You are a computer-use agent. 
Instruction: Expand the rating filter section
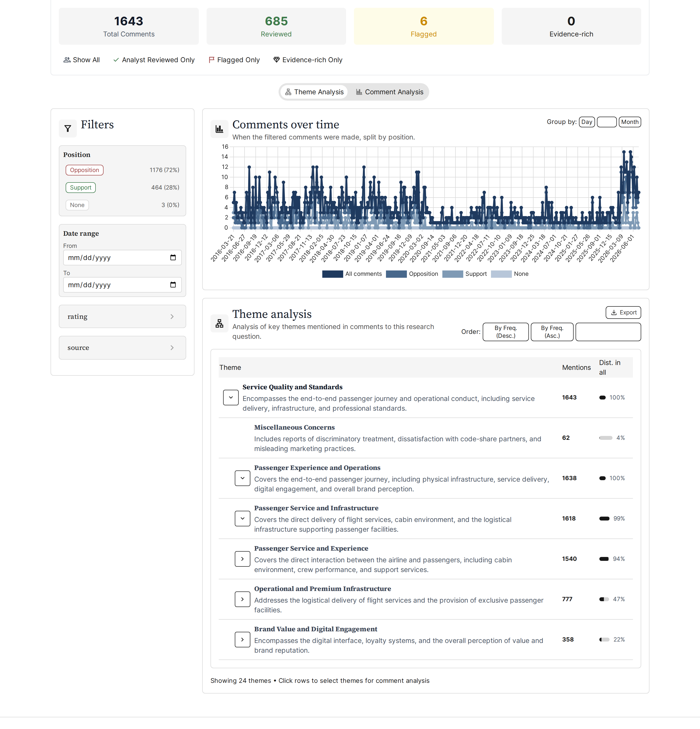(122, 317)
